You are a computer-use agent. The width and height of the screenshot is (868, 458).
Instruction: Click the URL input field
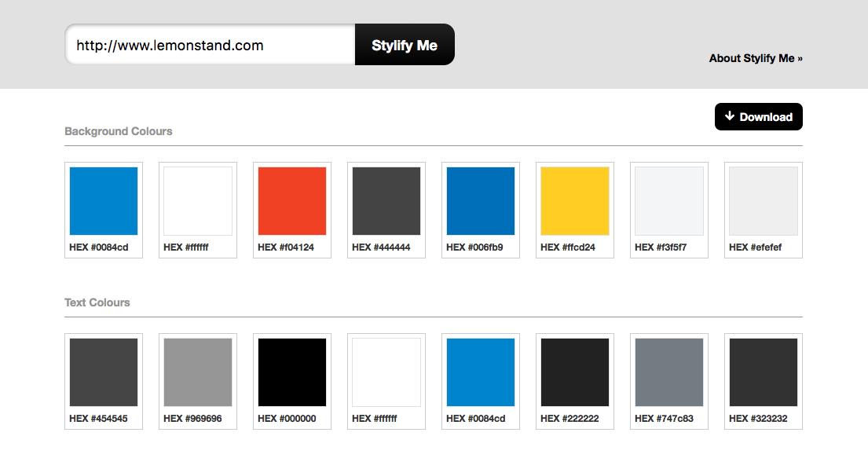click(211, 45)
